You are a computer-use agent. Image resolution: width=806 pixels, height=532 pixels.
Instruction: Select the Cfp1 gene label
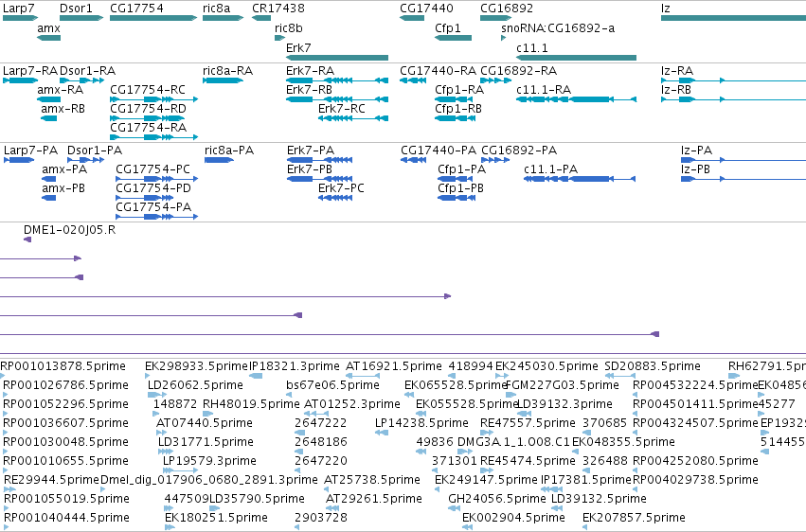click(448, 28)
